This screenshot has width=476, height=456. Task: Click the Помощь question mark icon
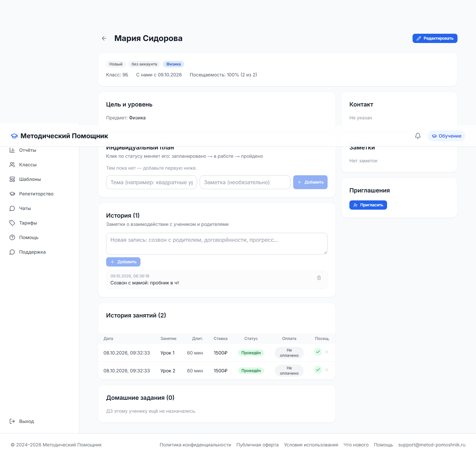point(12,237)
